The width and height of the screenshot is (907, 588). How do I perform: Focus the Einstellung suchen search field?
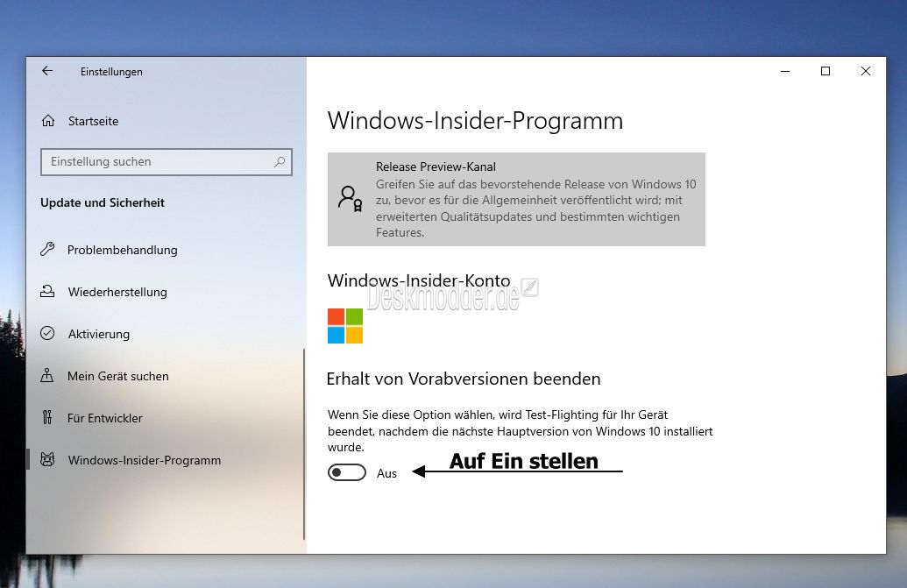pyautogui.click(x=166, y=162)
